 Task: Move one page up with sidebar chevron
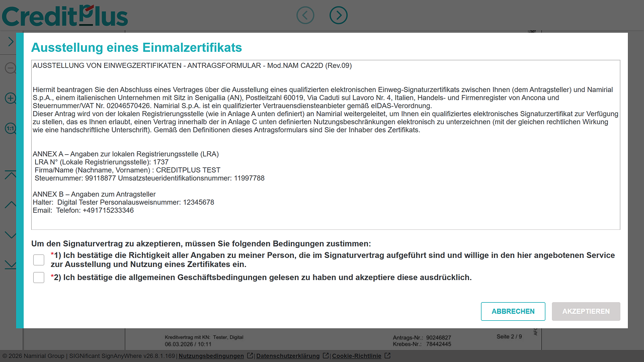point(11,205)
